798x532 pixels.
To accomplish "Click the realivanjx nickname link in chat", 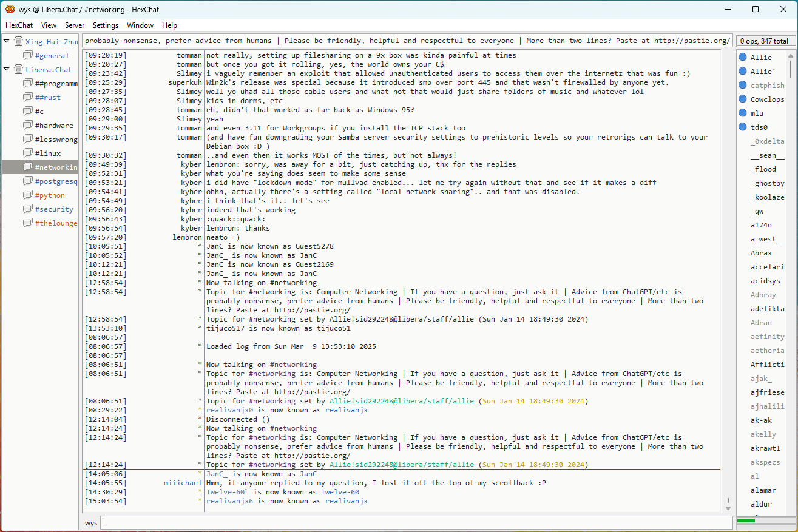I will click(346, 502).
